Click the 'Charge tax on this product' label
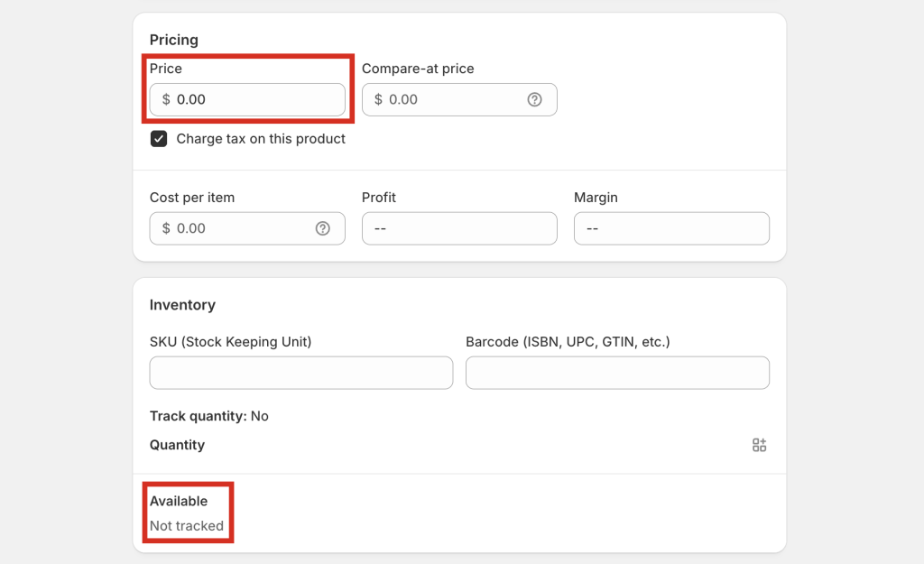 click(x=261, y=139)
